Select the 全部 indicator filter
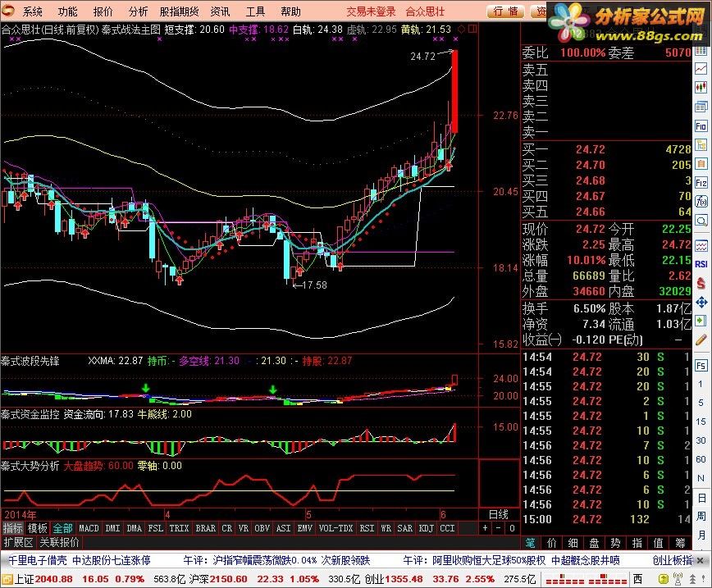The width and height of the screenshot is (712, 588). [x=62, y=528]
